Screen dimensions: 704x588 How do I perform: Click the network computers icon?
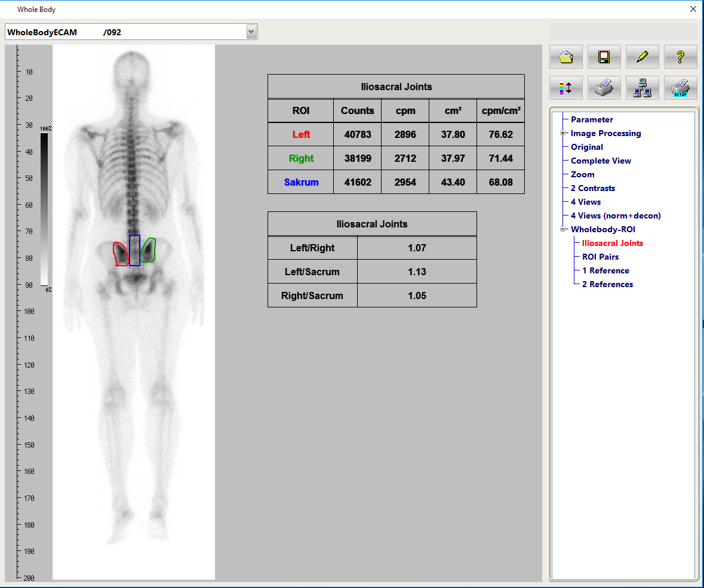click(642, 88)
